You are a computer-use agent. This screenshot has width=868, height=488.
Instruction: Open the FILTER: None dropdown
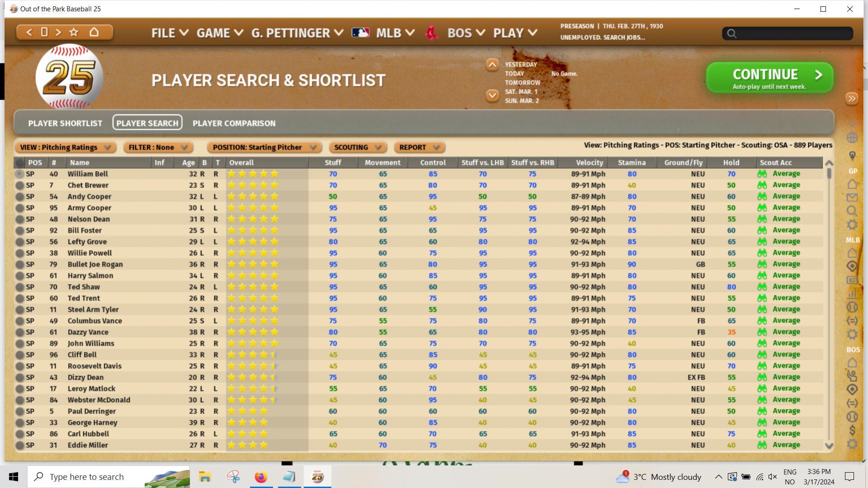click(x=158, y=147)
